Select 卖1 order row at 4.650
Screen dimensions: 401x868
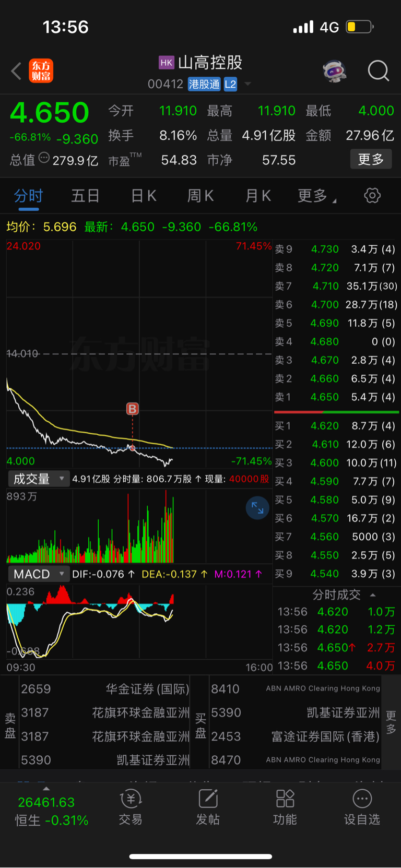coord(335,397)
